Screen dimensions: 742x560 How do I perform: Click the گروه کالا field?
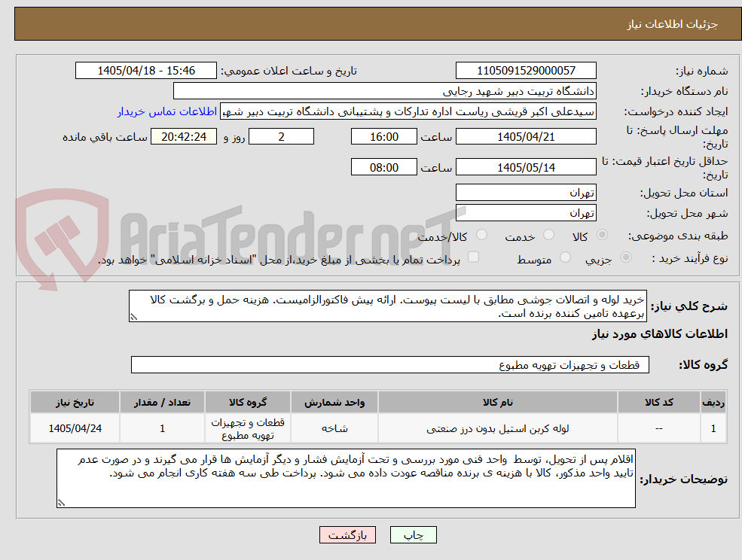pos(390,364)
